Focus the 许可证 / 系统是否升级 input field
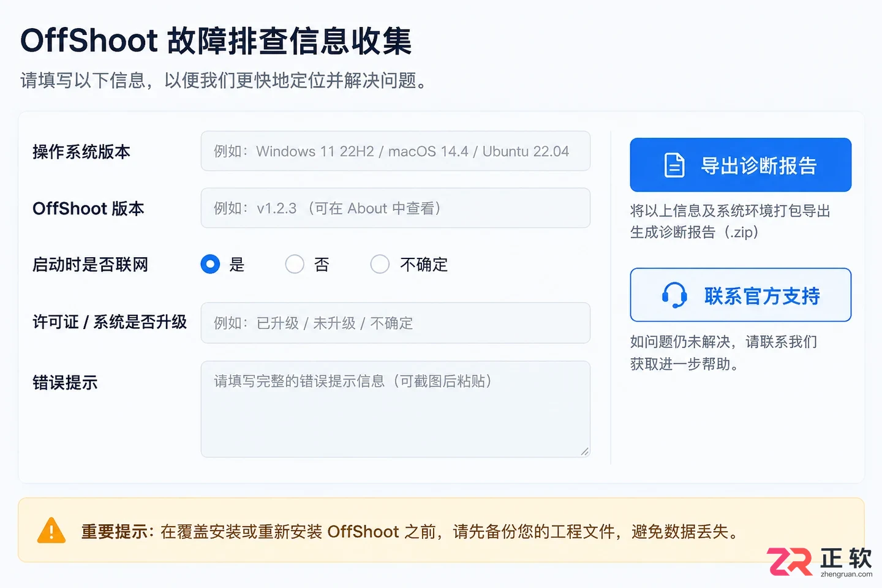The width and height of the screenshot is (882, 588). click(396, 323)
